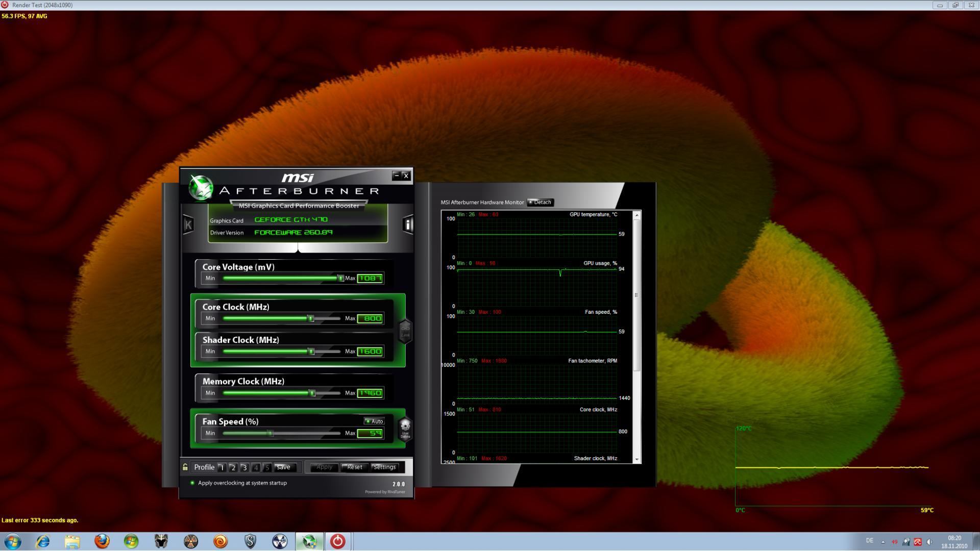
Task: Click the Memory Clock slider handle
Action: (312, 393)
